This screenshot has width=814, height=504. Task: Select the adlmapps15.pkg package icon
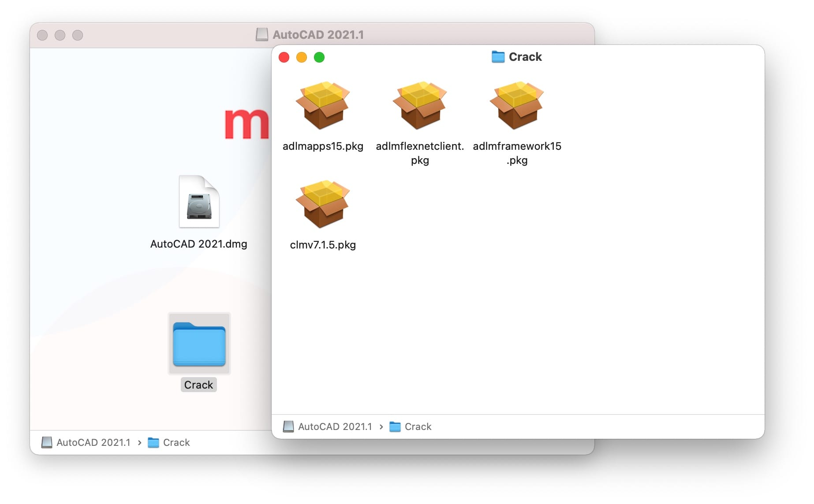tap(323, 105)
